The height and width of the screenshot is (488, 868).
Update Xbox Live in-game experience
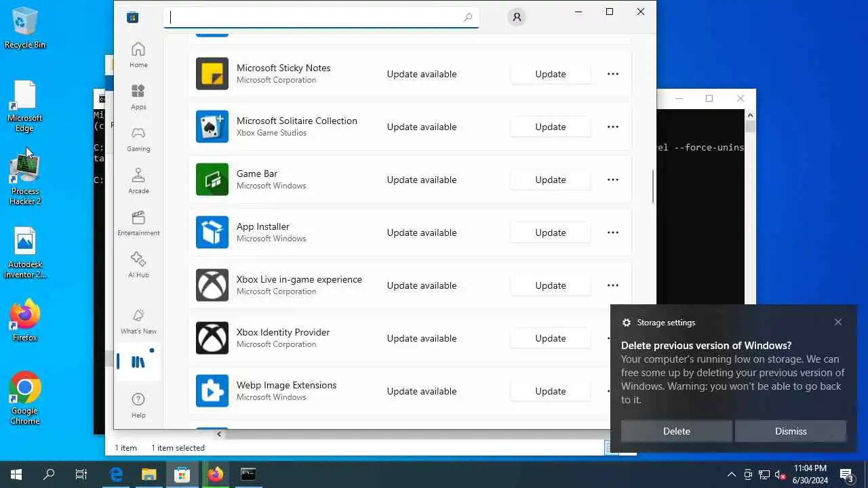click(x=551, y=285)
